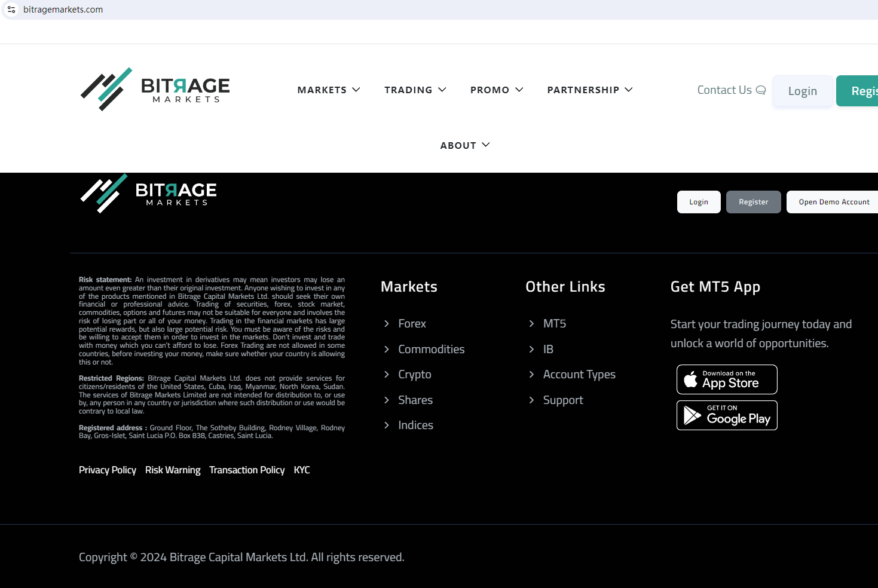Expand the PROMO dropdown menu
The image size is (878, 588).
point(496,90)
